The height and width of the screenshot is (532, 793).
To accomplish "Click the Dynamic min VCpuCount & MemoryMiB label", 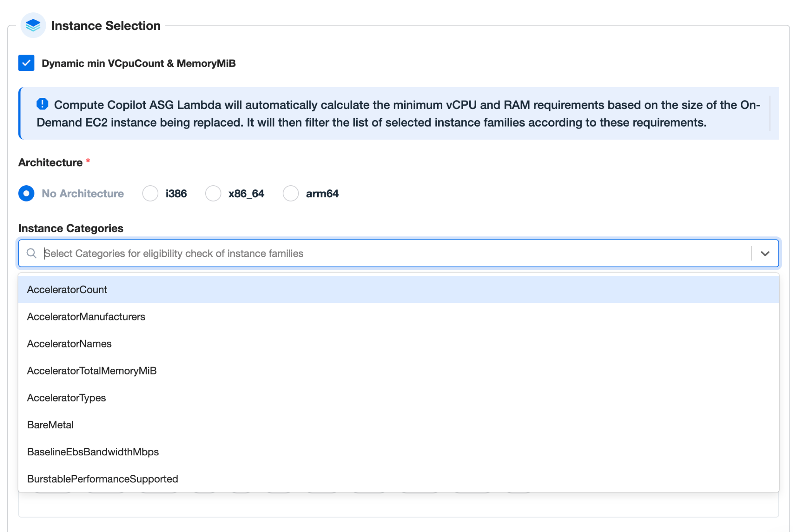I will (x=139, y=63).
